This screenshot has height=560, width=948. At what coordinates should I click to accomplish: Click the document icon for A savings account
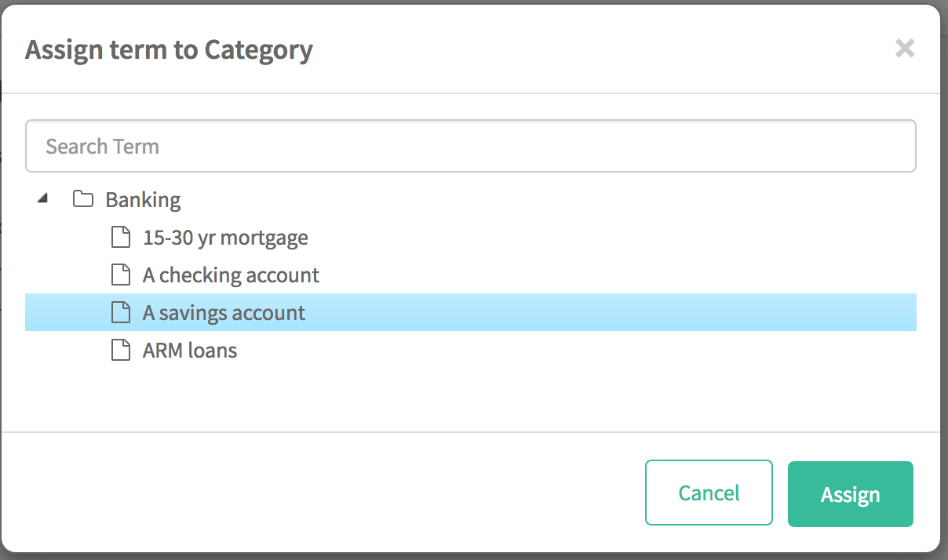(120, 312)
